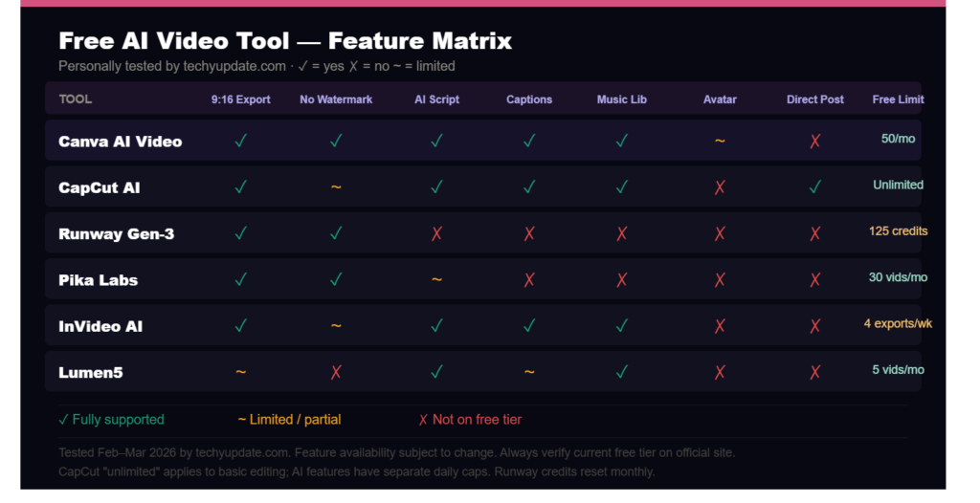The width and height of the screenshot is (980, 503).
Task: Click the Avatar column header
Action: pyautogui.click(x=720, y=99)
